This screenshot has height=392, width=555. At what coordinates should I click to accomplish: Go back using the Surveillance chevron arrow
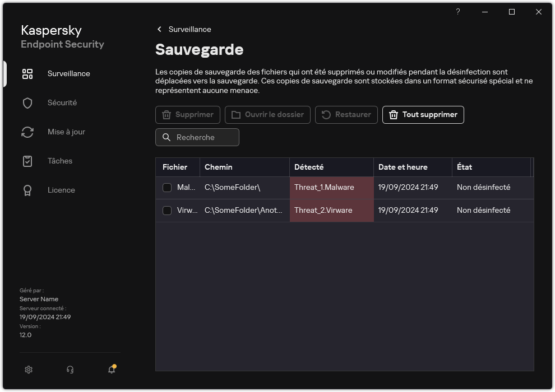[x=160, y=29]
